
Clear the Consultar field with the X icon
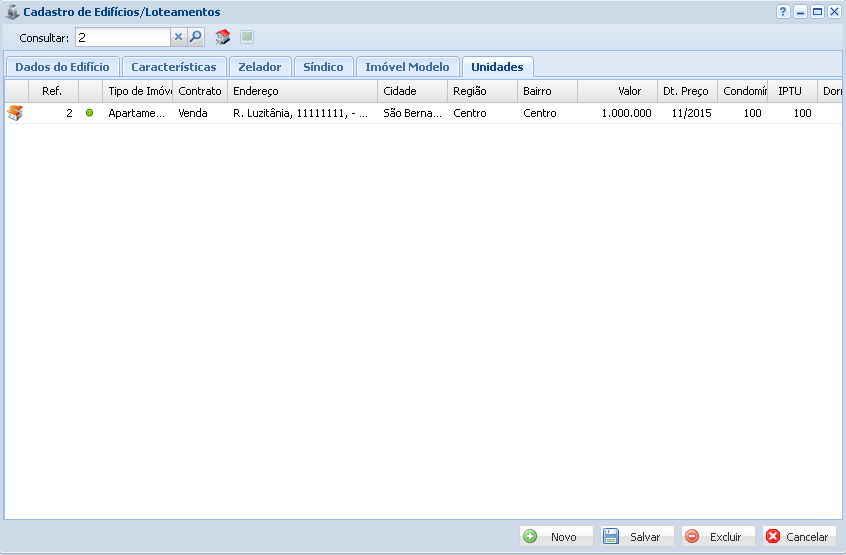click(x=179, y=37)
